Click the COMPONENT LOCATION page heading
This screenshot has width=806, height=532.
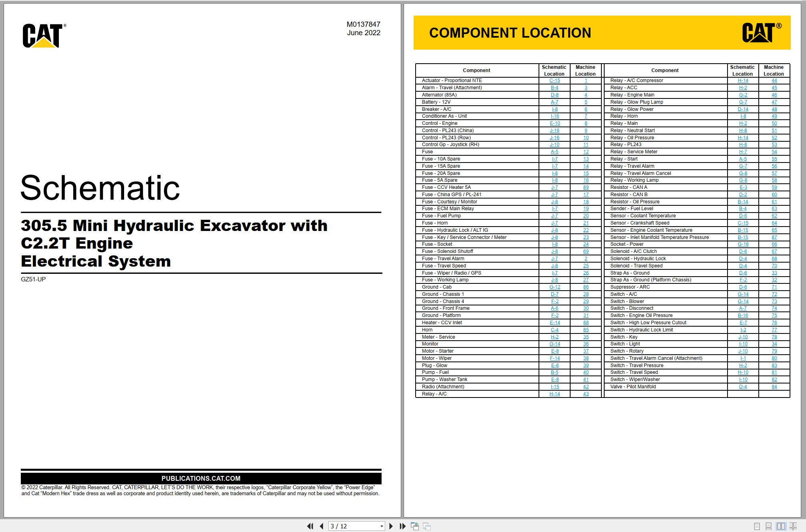(x=510, y=33)
